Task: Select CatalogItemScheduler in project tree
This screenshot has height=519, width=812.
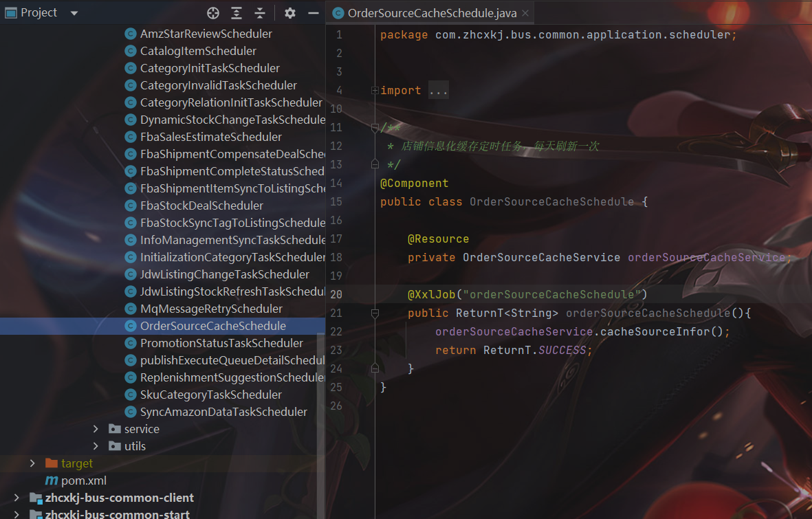Action: [198, 51]
